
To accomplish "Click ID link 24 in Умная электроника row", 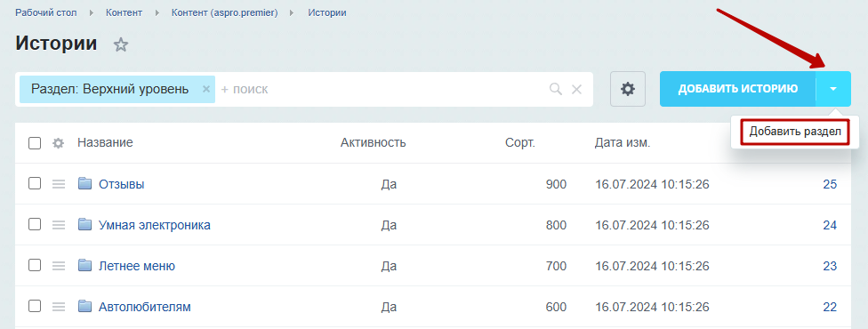I will tap(830, 225).
